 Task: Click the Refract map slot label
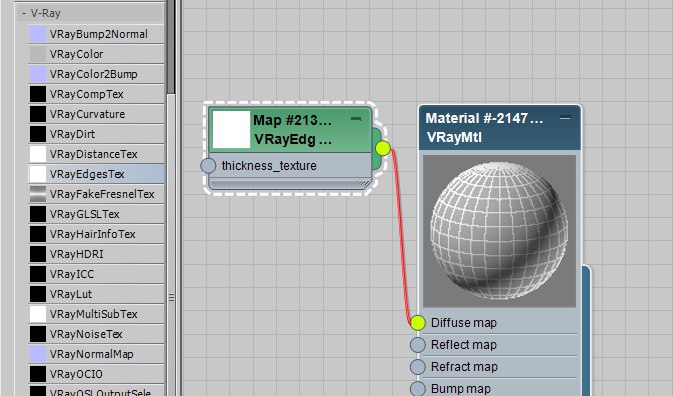464,367
